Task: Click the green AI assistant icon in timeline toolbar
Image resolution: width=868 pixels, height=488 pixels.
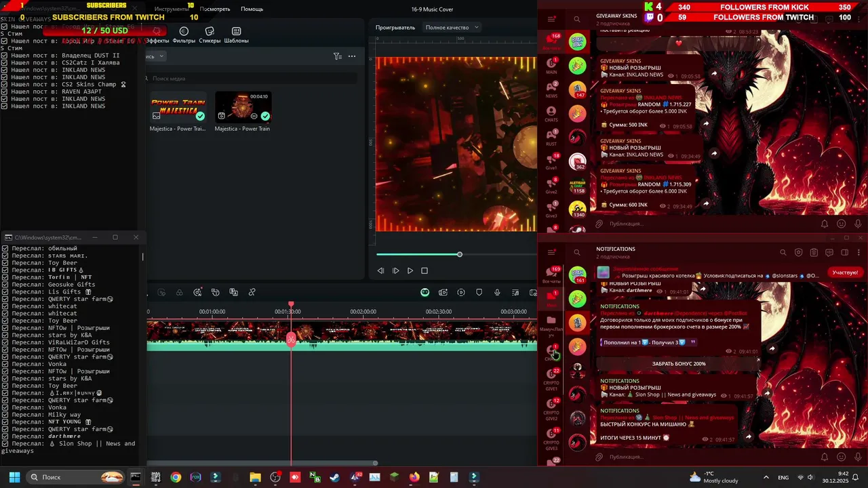Action: [425, 292]
